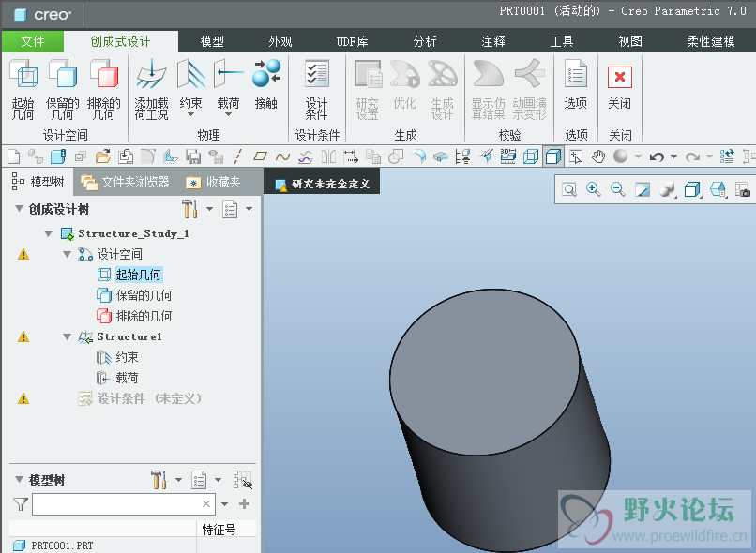Click the plus button beside filter
Viewport: 756px width, 553px height.
[245, 504]
